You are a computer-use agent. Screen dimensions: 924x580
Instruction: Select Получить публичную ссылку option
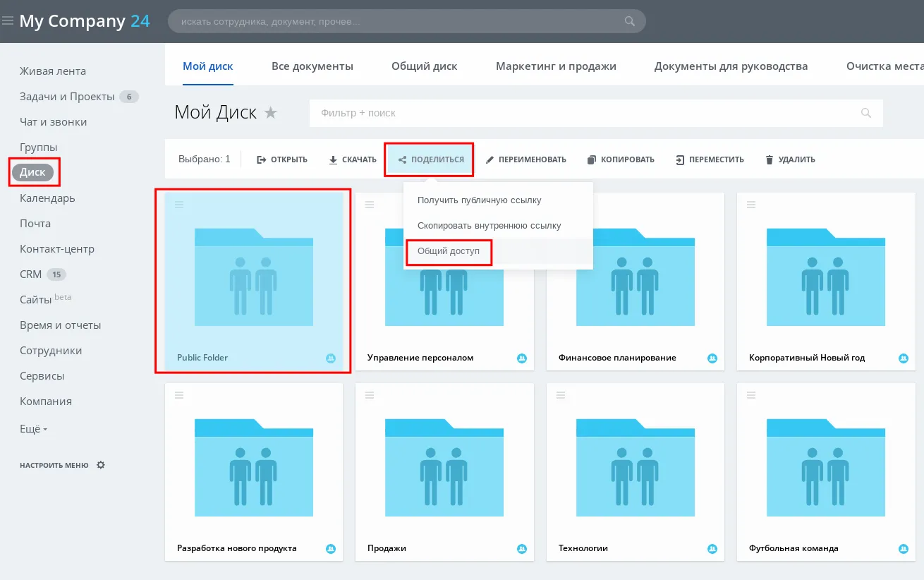(479, 200)
